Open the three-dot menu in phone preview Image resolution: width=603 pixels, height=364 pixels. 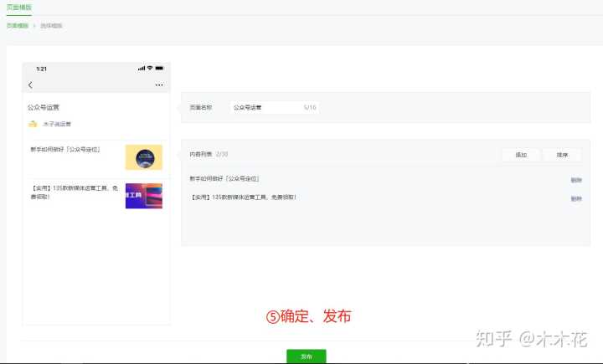(159, 85)
